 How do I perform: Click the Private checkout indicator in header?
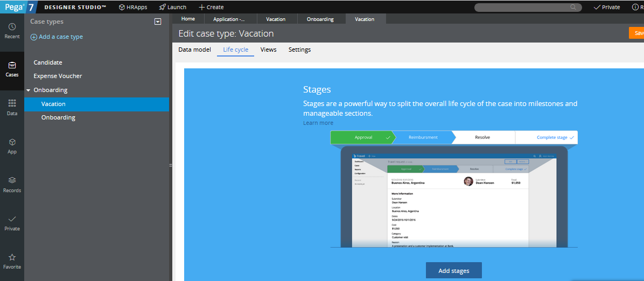607,7
